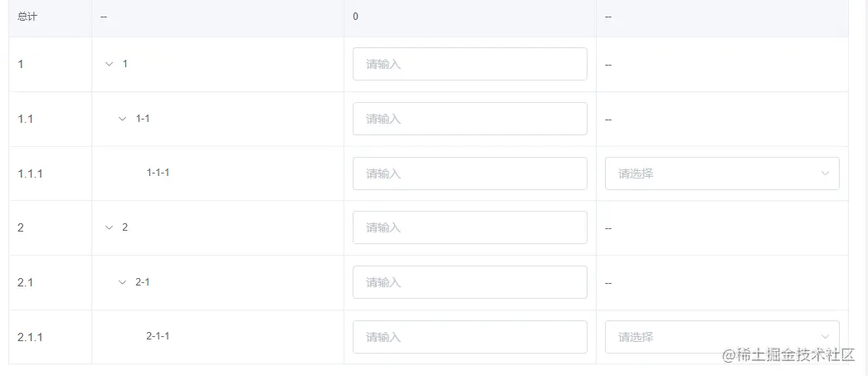The height and width of the screenshot is (376, 868).
Task: Focus the 请输入 field in row 1.1
Action: tap(470, 119)
